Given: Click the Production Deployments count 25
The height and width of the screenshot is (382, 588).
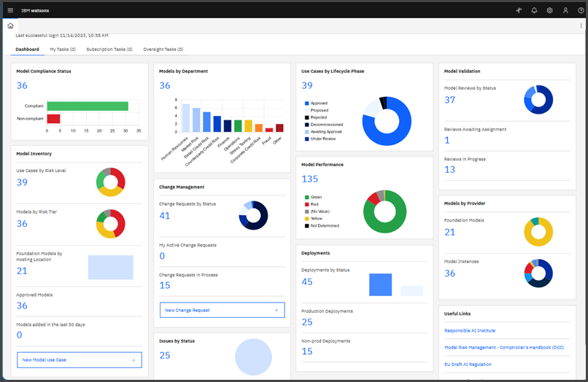Looking at the screenshot, I should point(307,322).
